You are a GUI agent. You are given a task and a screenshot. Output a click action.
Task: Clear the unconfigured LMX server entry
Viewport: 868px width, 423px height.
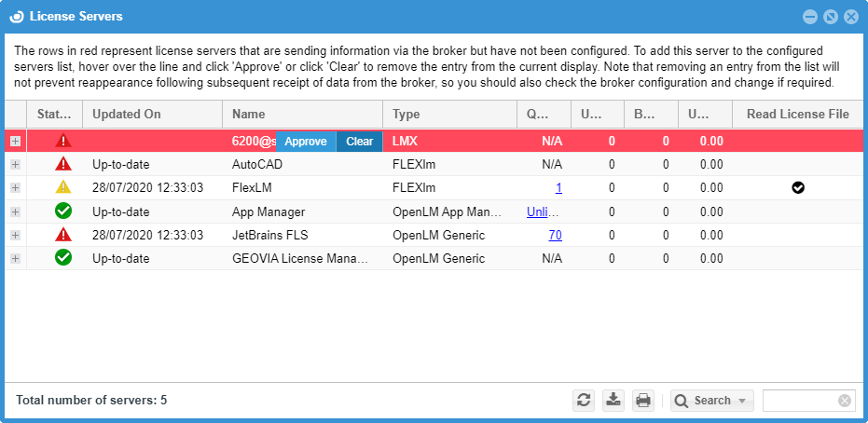pos(359,142)
